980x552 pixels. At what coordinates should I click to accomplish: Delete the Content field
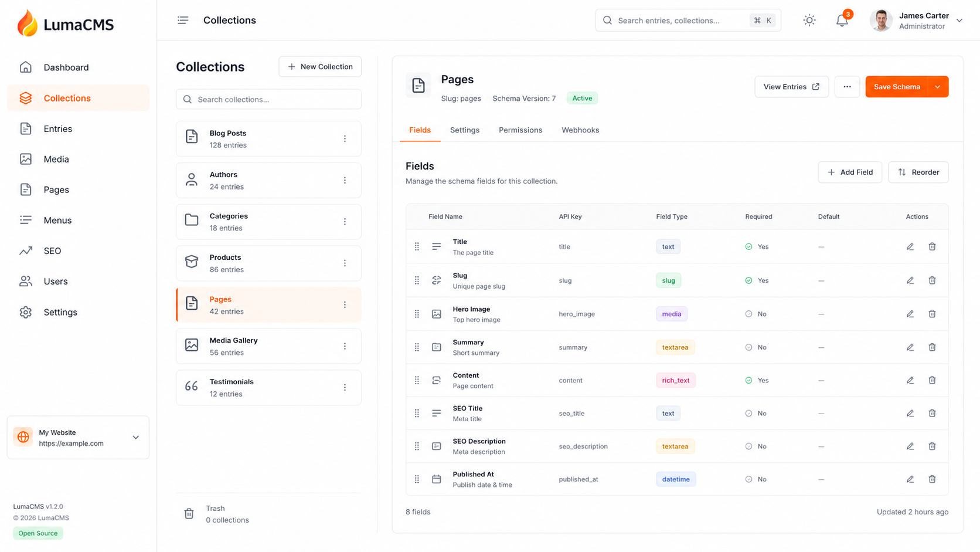pos(932,380)
